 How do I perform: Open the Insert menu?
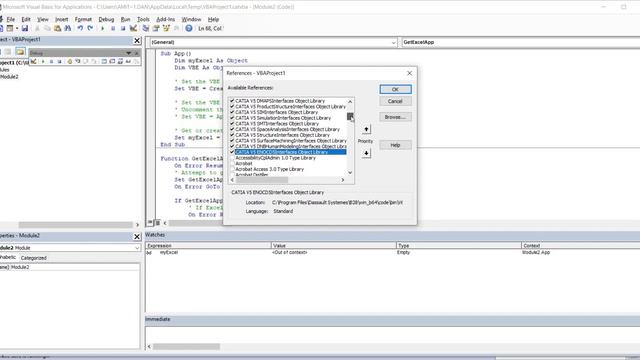point(62,19)
